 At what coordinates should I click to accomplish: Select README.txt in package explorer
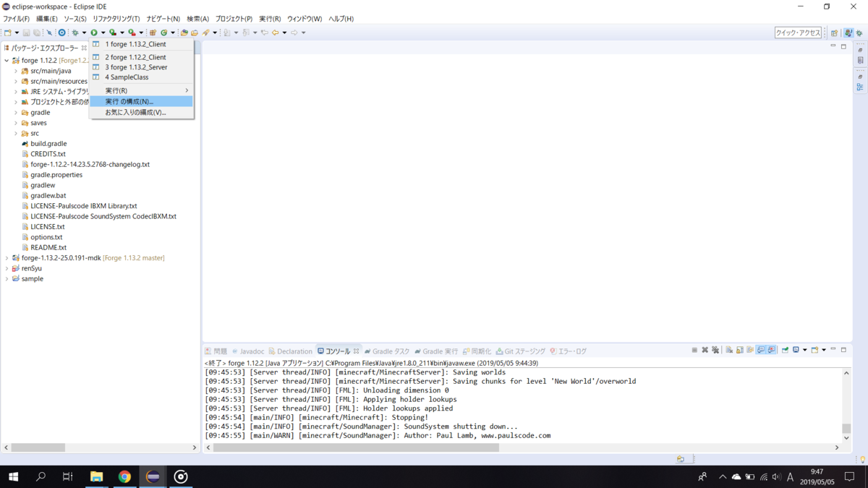(48, 247)
